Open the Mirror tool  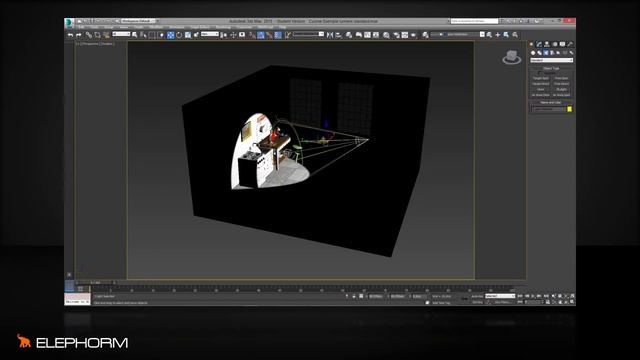tap(330, 35)
